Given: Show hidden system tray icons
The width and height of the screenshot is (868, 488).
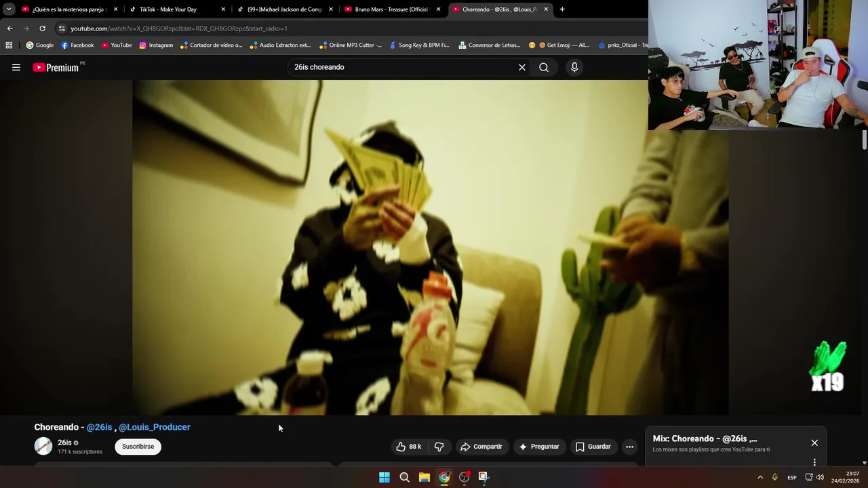Looking at the screenshot, I should (760, 478).
